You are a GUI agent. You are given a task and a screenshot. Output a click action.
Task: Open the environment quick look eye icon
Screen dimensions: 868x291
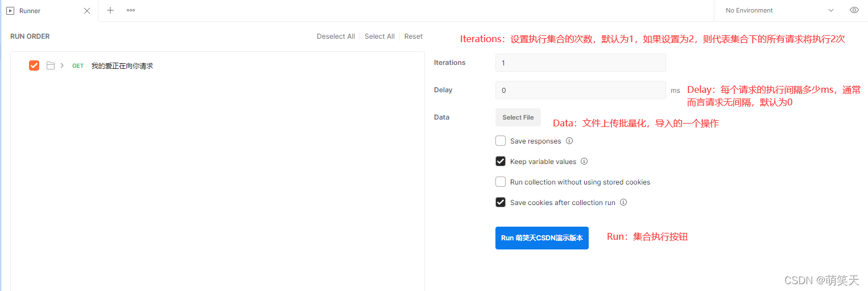tap(854, 10)
